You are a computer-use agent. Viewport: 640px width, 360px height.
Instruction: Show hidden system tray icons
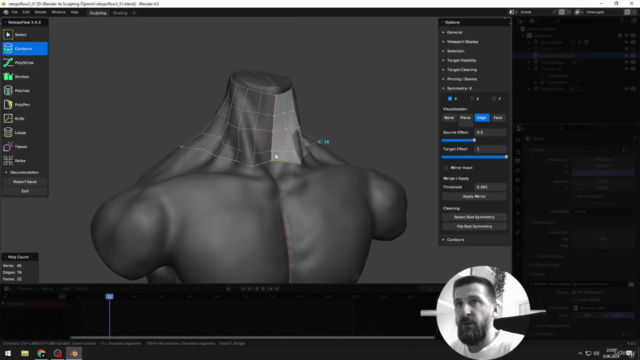pyautogui.click(x=580, y=353)
